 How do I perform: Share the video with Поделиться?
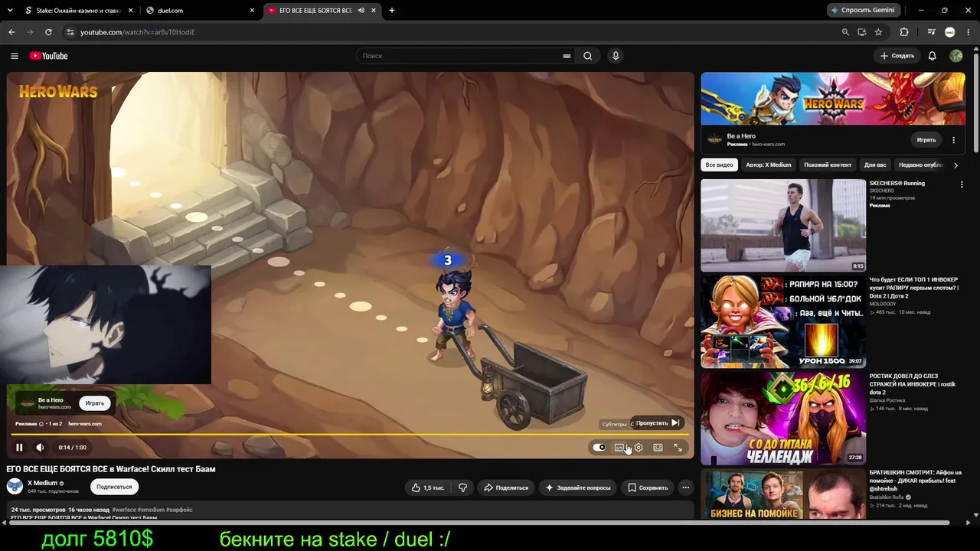point(506,487)
